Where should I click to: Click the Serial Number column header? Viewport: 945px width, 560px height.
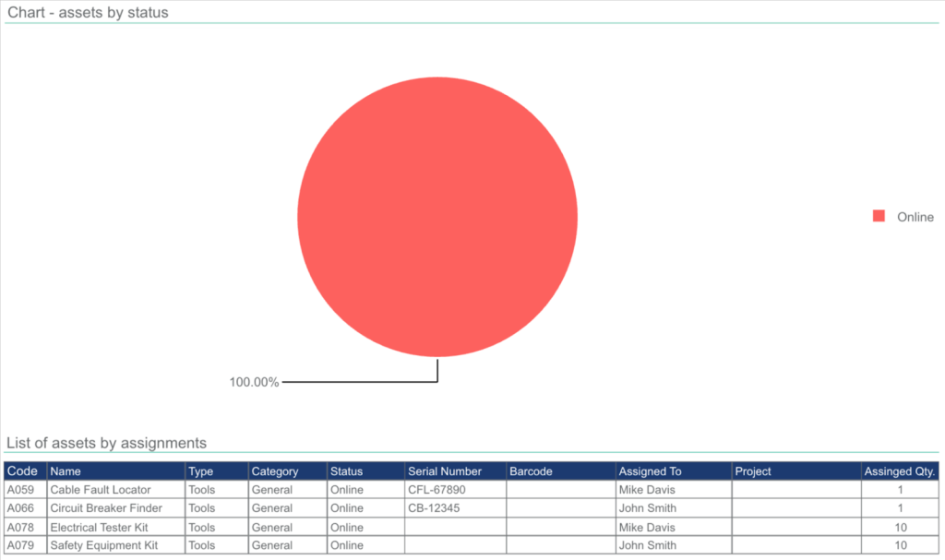[x=445, y=471]
